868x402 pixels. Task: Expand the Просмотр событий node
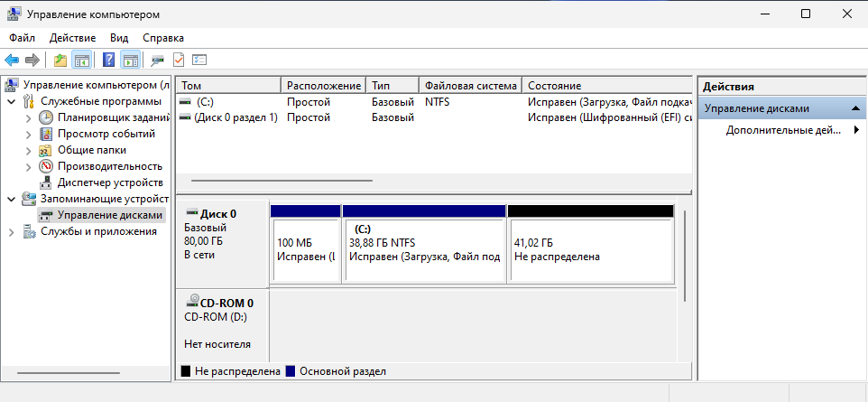(x=29, y=135)
